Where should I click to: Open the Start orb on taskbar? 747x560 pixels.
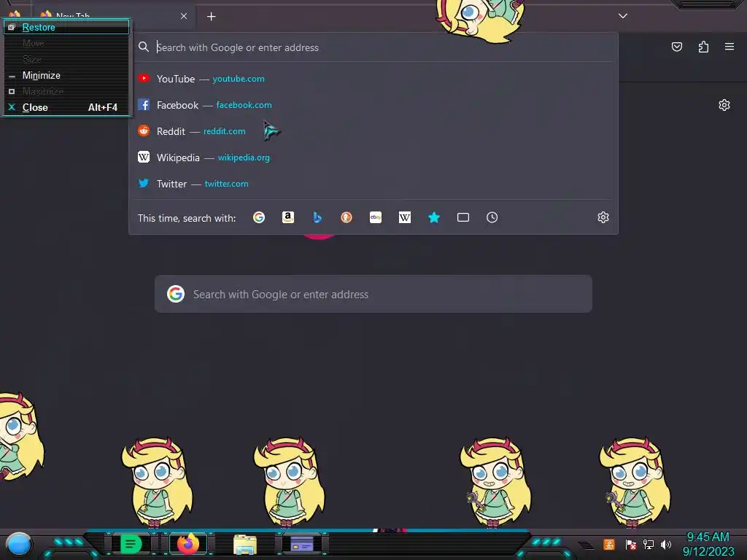(19, 544)
